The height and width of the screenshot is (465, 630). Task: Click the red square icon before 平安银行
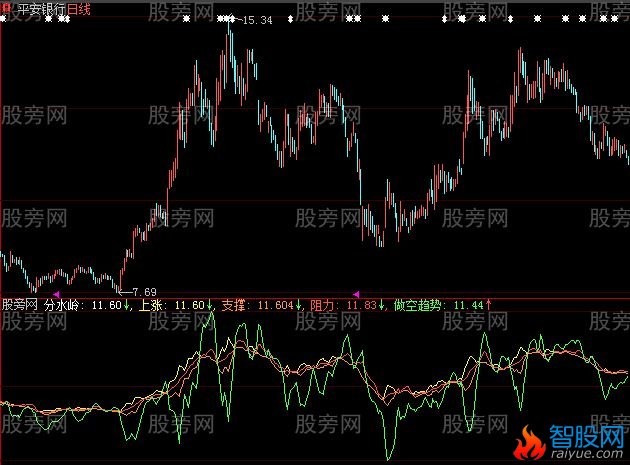8,8
